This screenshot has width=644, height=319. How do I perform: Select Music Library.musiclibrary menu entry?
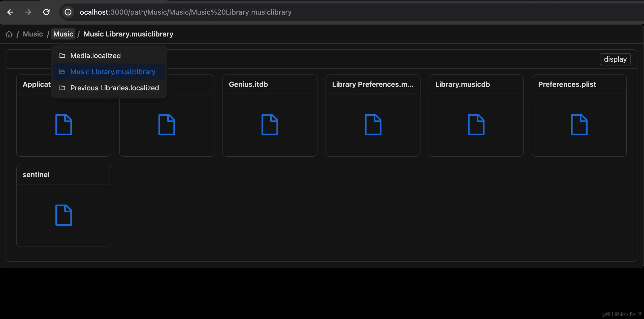point(113,72)
